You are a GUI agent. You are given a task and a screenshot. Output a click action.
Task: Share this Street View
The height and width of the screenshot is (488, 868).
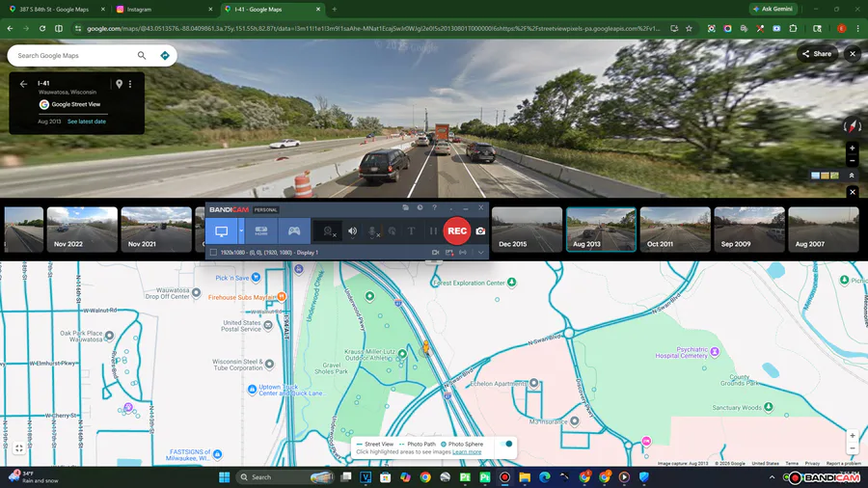click(817, 54)
